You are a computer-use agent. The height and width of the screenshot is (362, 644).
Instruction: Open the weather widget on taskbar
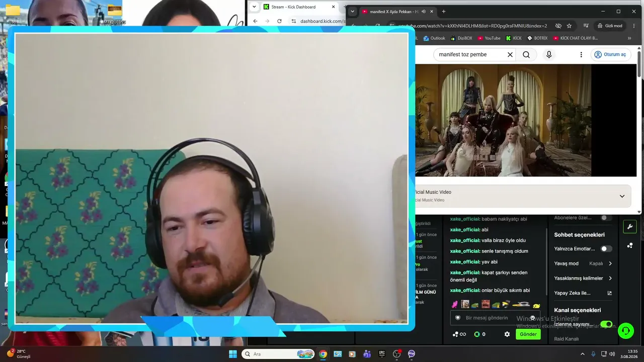click(19, 354)
